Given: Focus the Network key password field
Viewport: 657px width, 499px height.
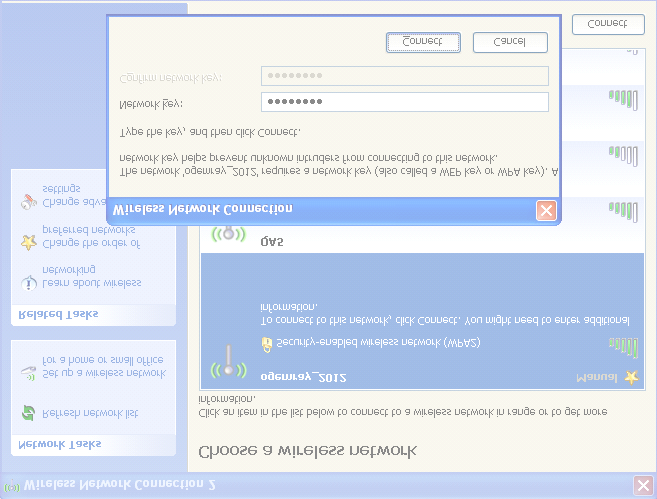Looking at the screenshot, I should coord(405,102).
